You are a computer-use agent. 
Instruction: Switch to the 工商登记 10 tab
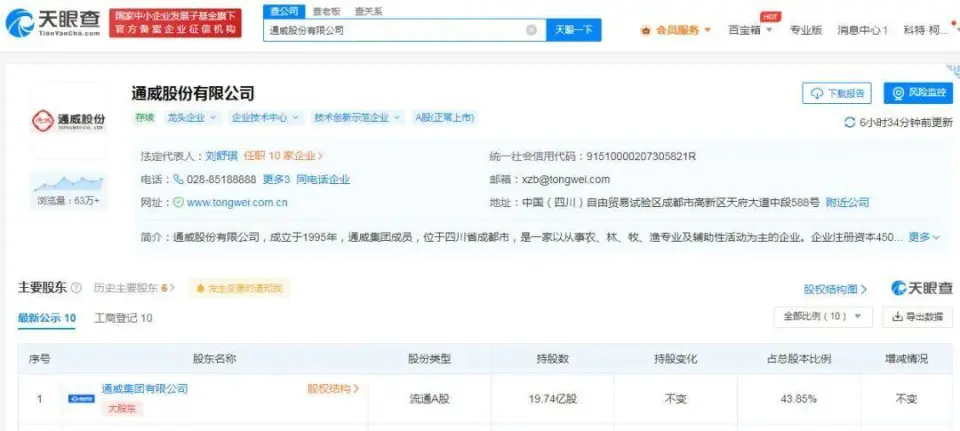pyautogui.click(x=123, y=318)
